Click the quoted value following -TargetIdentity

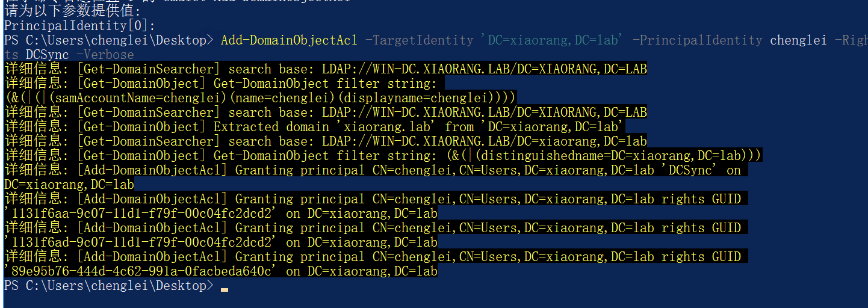coord(553,40)
